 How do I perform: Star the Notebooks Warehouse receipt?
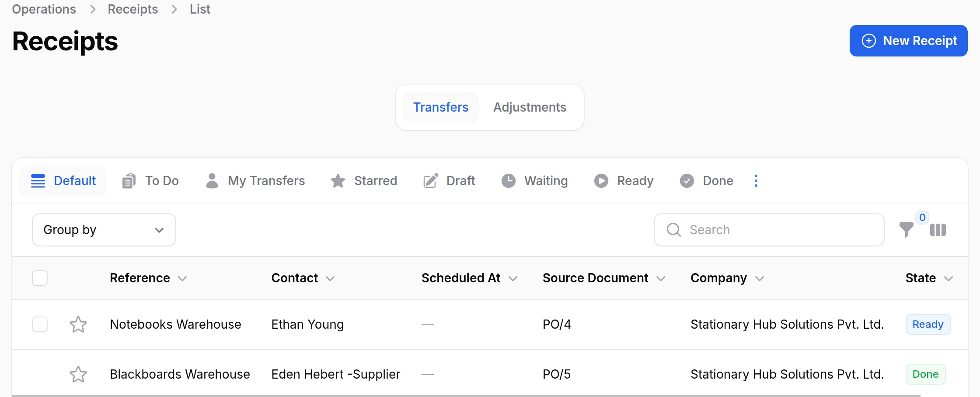[x=78, y=324]
